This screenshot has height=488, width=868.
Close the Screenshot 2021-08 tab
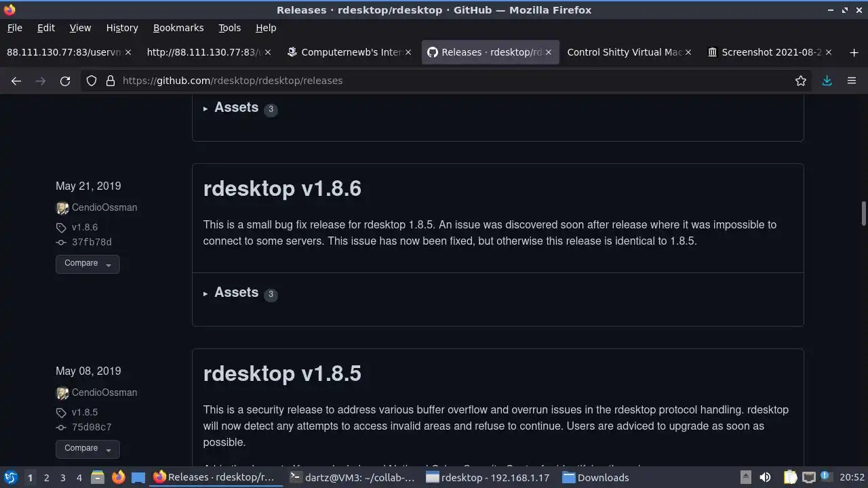coord(829,52)
